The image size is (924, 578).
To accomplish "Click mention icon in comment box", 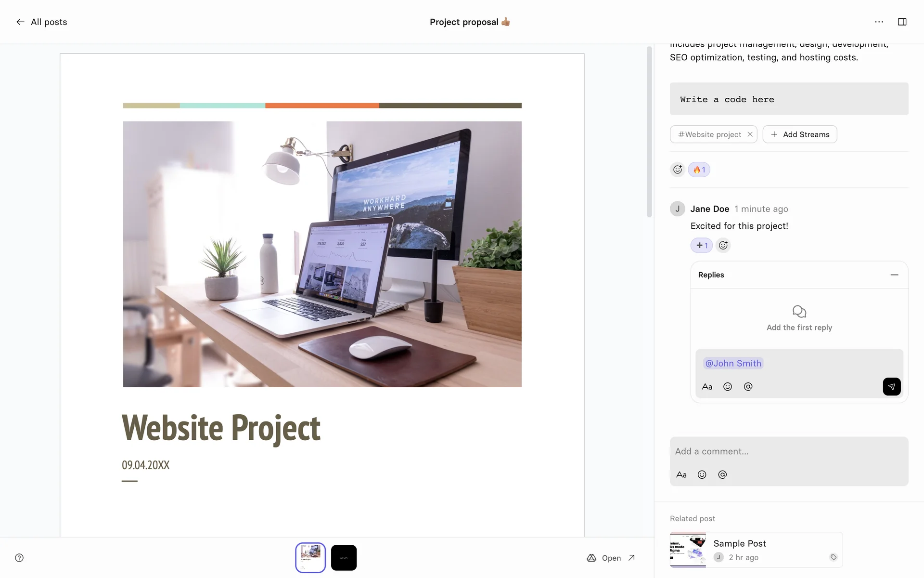I will coord(722,475).
